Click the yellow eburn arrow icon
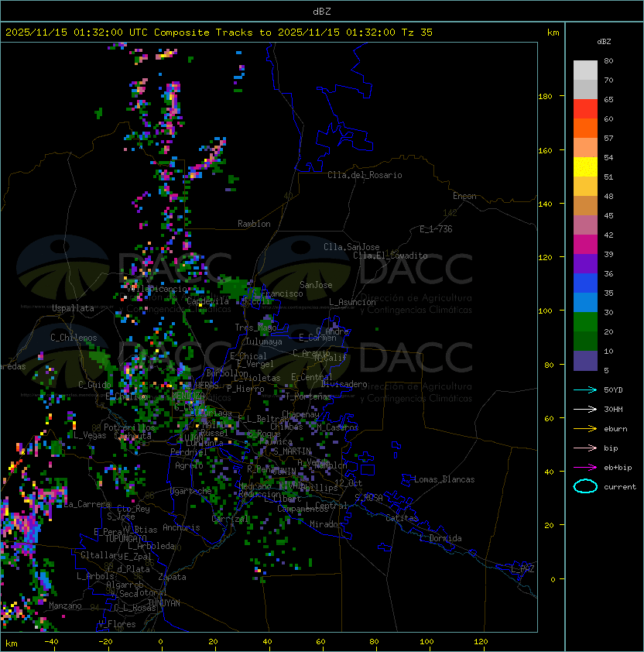This screenshot has width=644, height=652. [585, 428]
